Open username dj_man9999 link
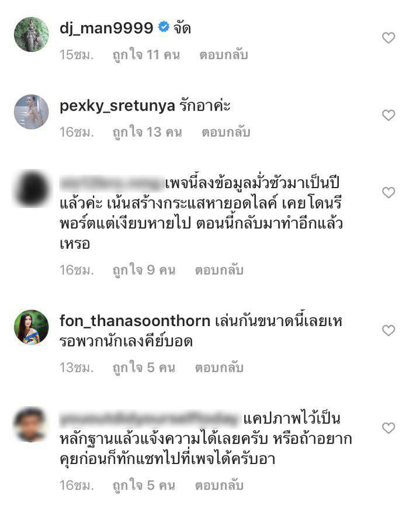 106,28
